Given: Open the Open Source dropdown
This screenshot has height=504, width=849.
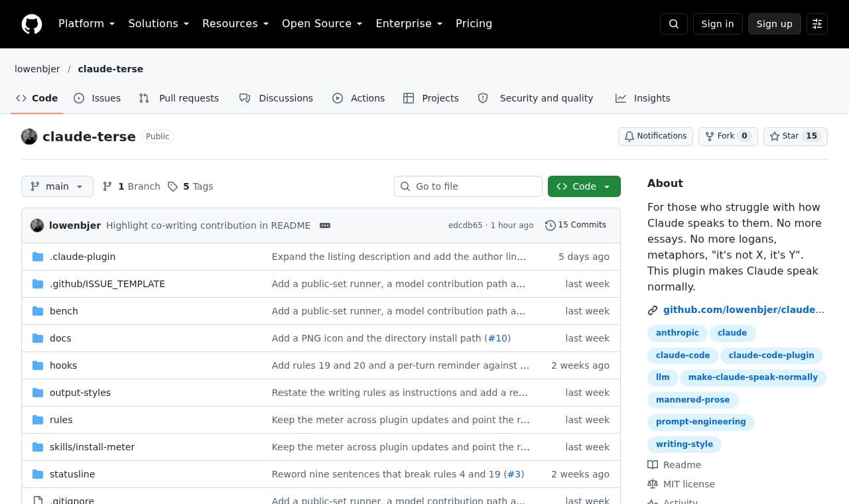Looking at the screenshot, I should pyautogui.click(x=322, y=24).
